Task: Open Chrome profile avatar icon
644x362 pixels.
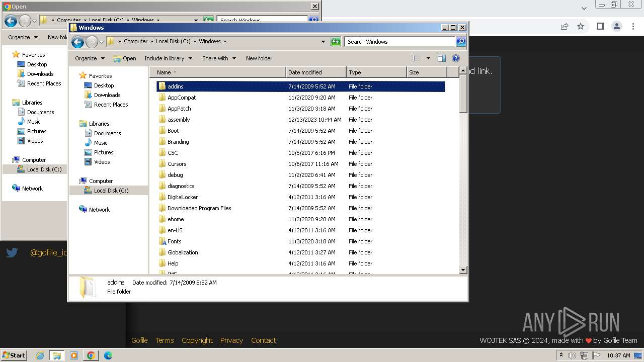Action: click(x=617, y=26)
